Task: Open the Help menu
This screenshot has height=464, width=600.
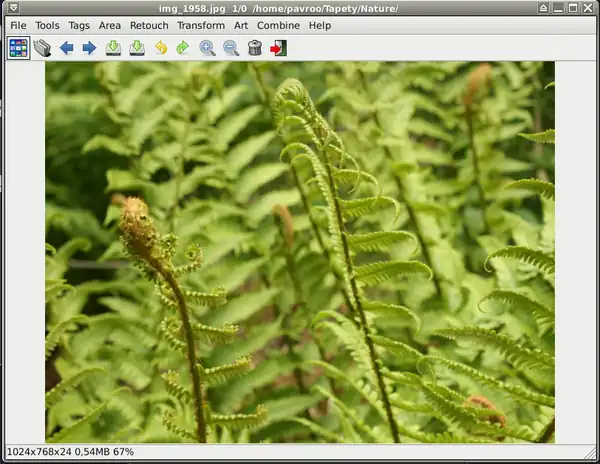Action: 320,25
